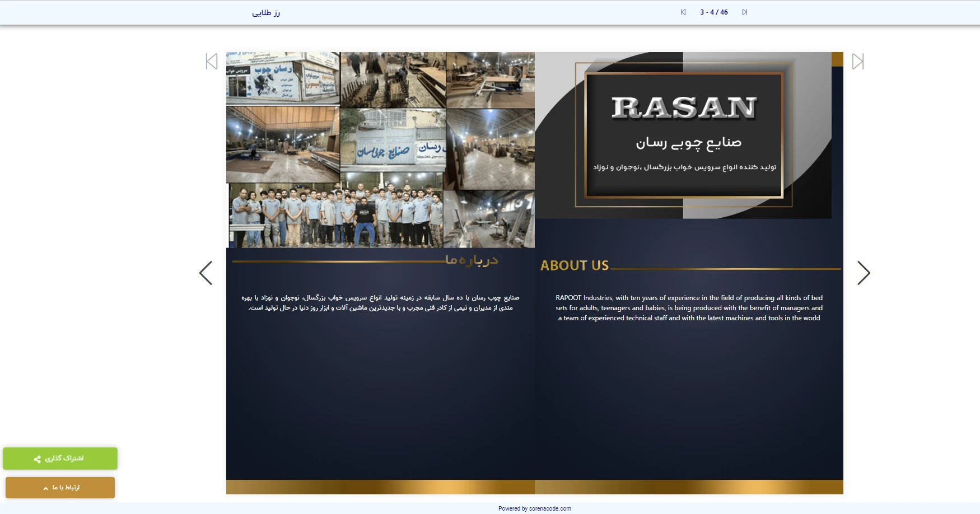
Task: Expand the ارتباط با ما contact menu
Action: click(x=60, y=488)
